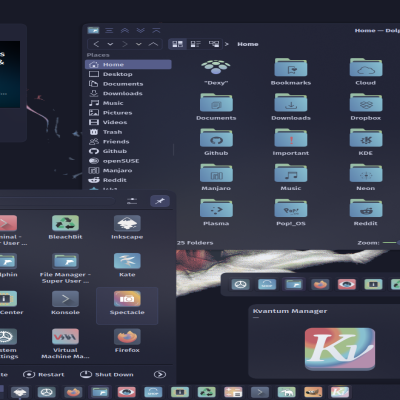400x400 pixels.
Task: Select Friends in Places sidebar
Action: tap(128, 142)
